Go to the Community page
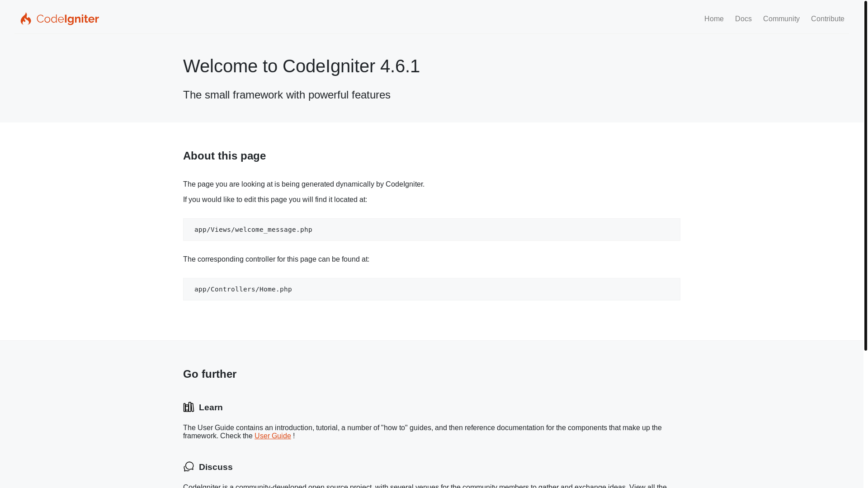 tap(781, 19)
